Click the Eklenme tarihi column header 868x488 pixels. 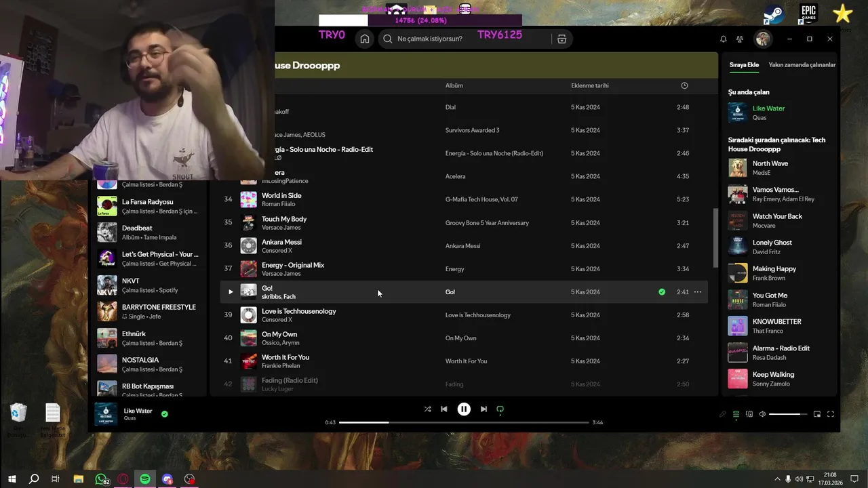tap(590, 85)
